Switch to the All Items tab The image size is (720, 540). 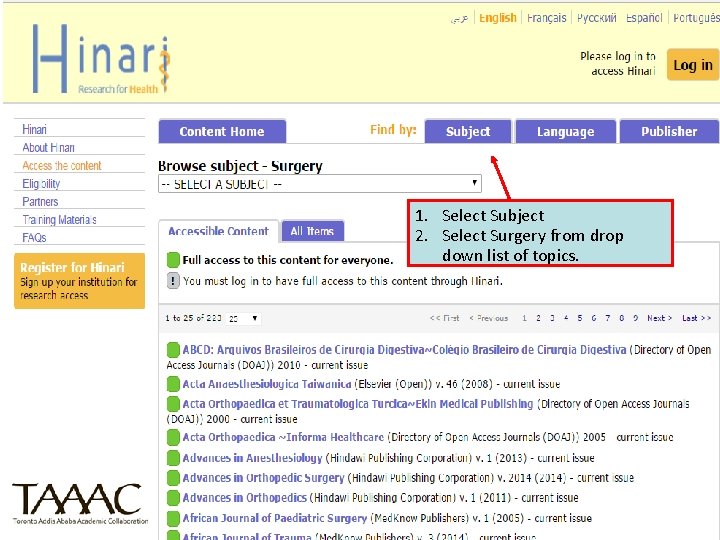click(312, 231)
